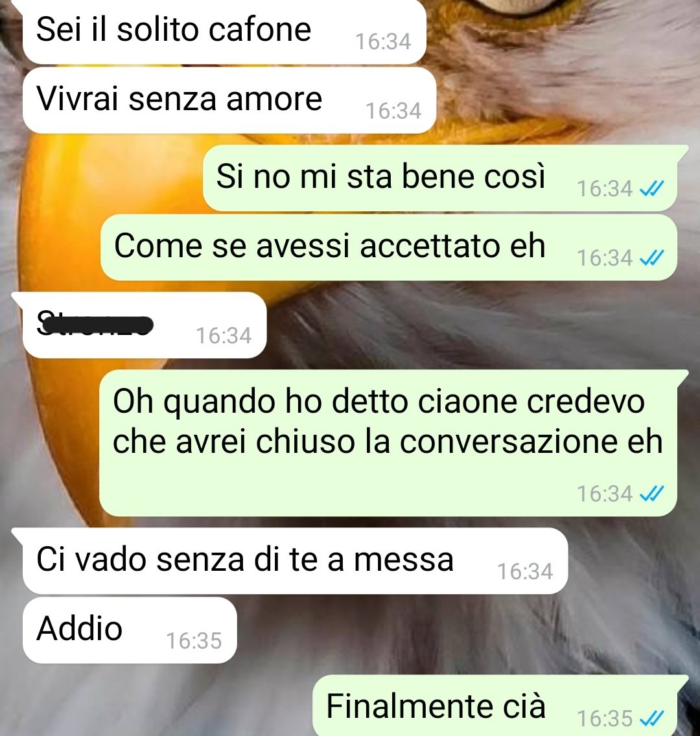
Task: Select 'Come se avessi accettato eh' bubble
Action: click(389, 247)
